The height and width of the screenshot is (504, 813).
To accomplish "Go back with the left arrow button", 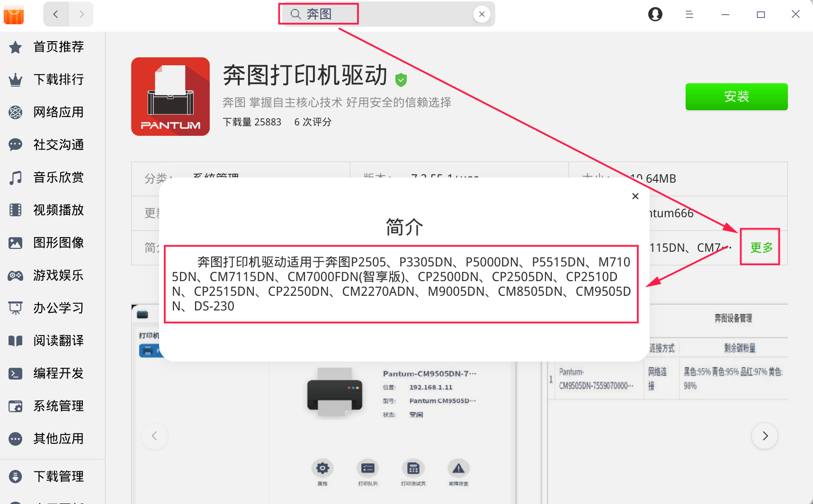I will point(56,14).
